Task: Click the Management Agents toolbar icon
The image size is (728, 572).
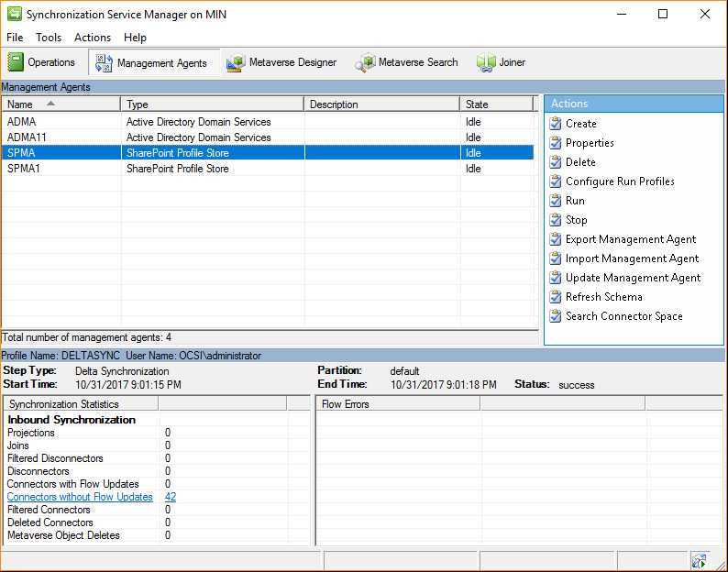Action: 104,62
